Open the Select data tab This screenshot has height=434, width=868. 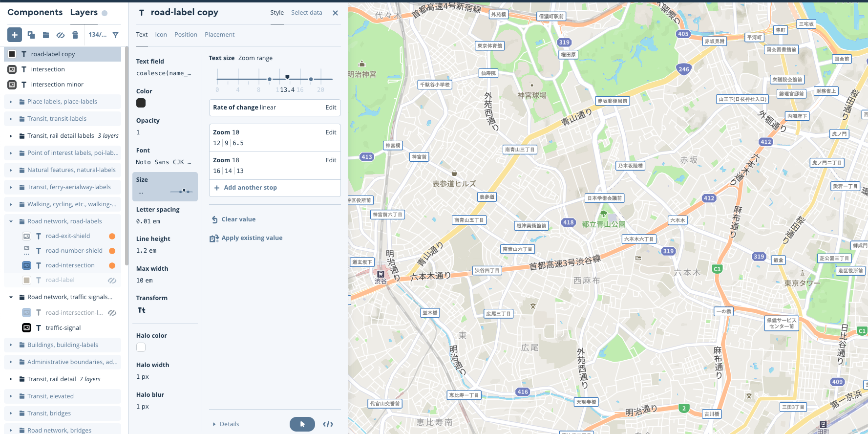tap(307, 13)
